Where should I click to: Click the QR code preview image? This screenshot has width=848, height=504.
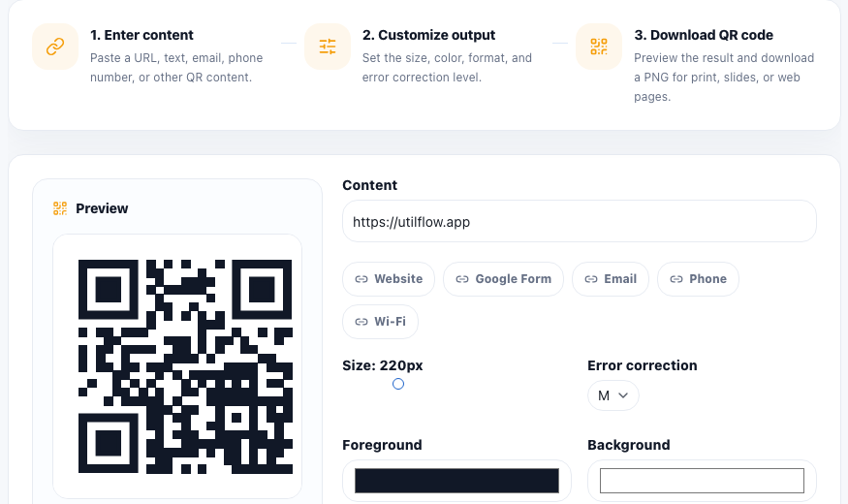pyautogui.click(x=185, y=366)
